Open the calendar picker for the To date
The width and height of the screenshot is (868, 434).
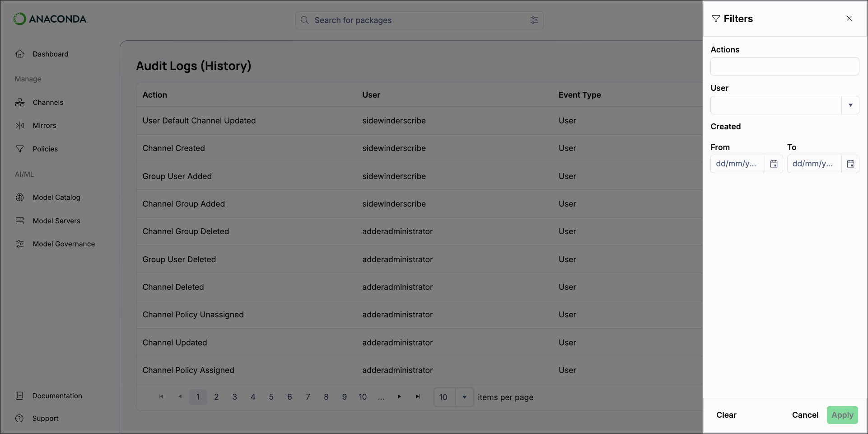pos(850,164)
